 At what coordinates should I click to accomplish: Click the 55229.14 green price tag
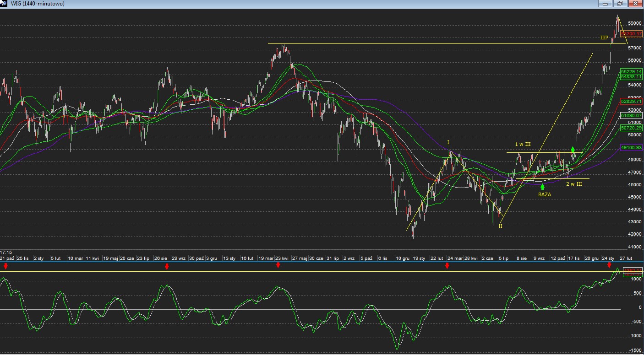click(x=631, y=72)
